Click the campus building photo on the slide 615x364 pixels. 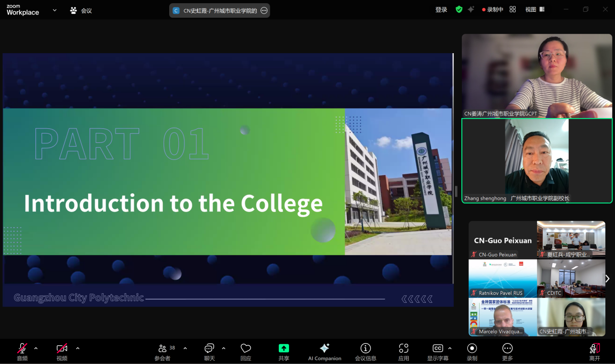398,181
